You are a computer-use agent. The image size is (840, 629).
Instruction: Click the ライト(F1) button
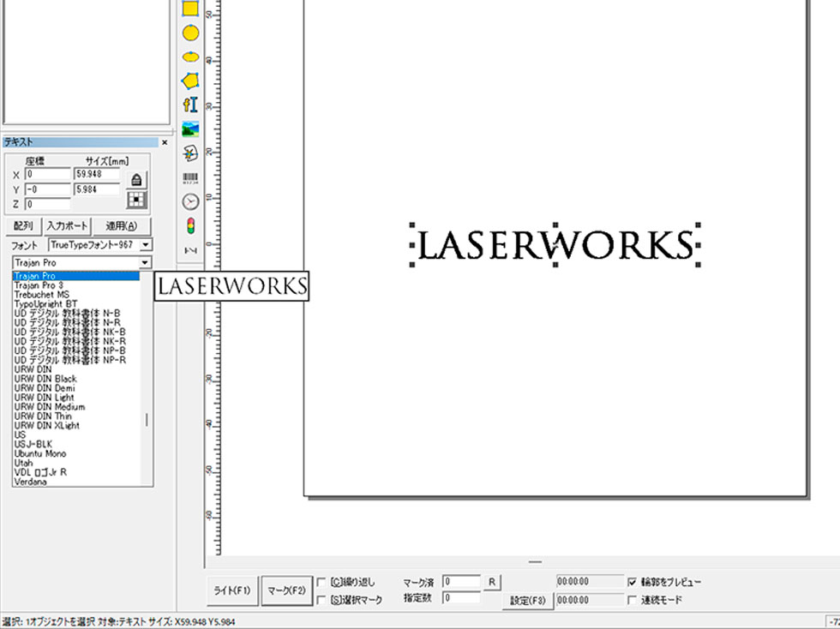click(x=232, y=591)
